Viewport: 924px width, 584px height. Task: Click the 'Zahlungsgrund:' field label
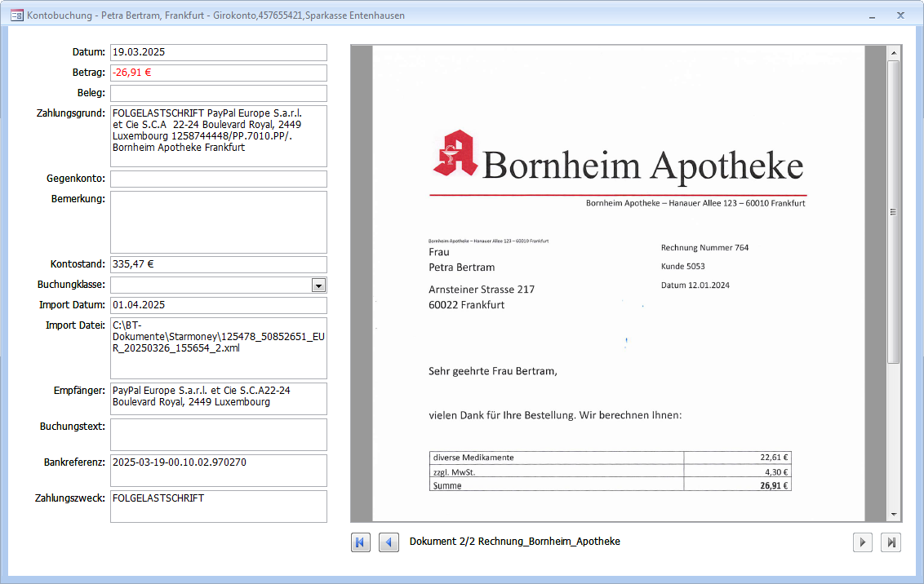tap(71, 113)
